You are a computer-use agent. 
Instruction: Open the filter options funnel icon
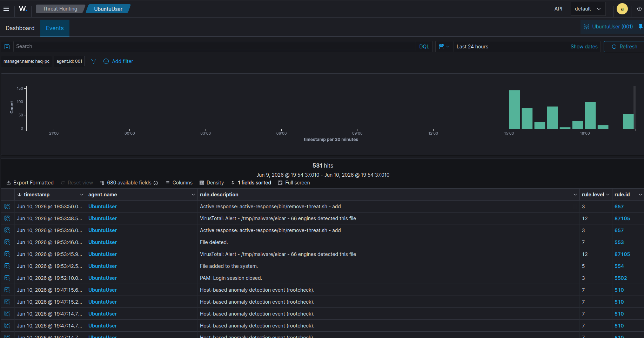pos(94,61)
